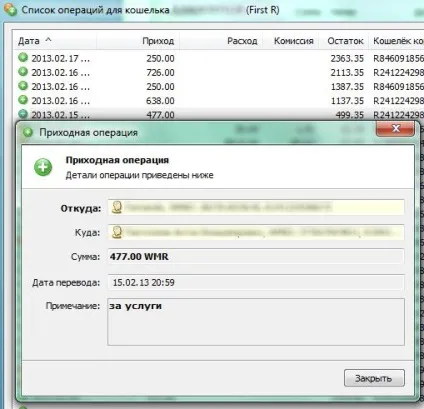
Task: Click the person icon in the Откуда field
Action: pos(117,207)
